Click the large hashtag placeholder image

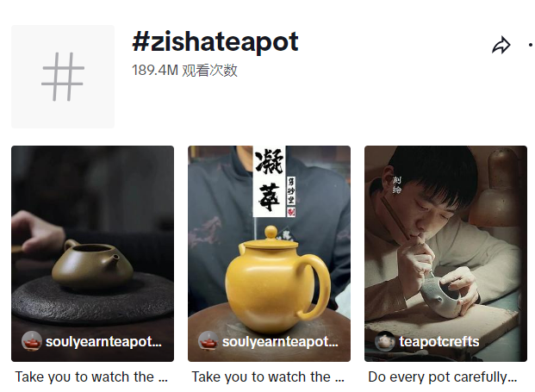tap(63, 77)
